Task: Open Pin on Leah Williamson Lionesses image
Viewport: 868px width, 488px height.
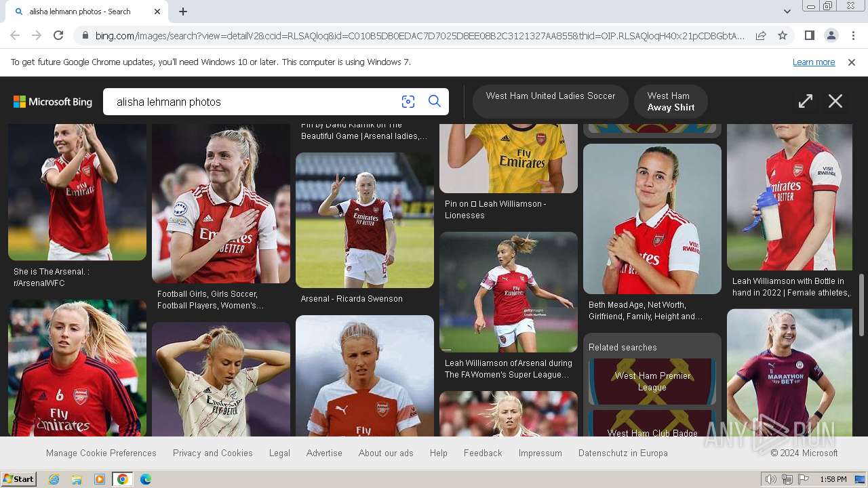Action: pyautogui.click(x=509, y=159)
